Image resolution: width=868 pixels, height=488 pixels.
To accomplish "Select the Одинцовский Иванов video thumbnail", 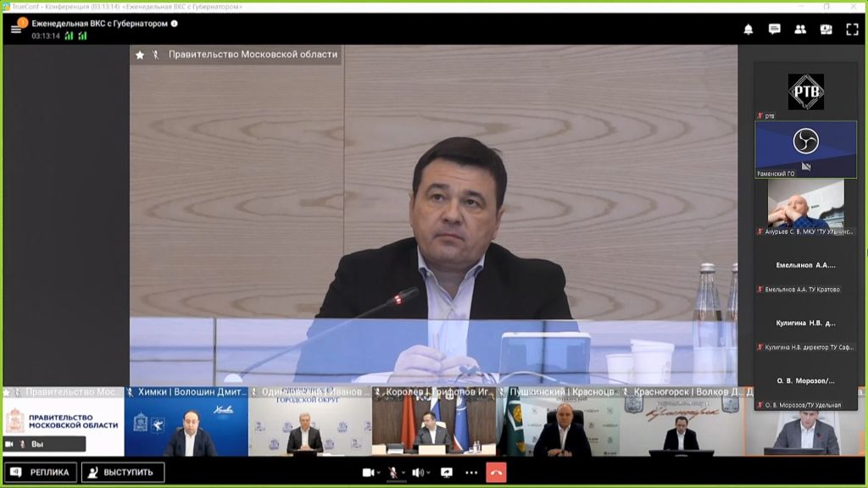I will (x=310, y=422).
